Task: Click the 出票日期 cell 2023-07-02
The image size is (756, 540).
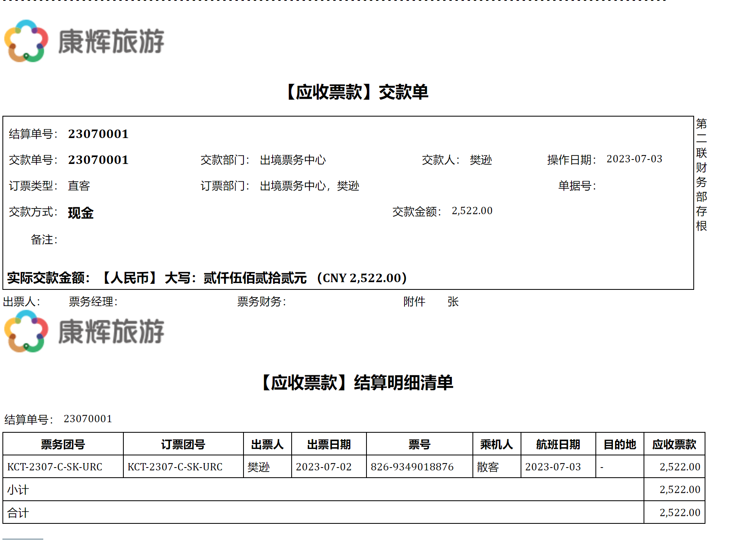Action: 324,467
